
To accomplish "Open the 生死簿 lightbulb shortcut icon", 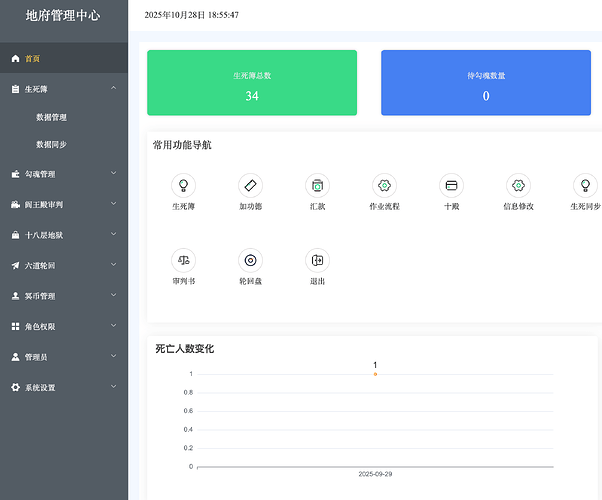I will point(184,185).
